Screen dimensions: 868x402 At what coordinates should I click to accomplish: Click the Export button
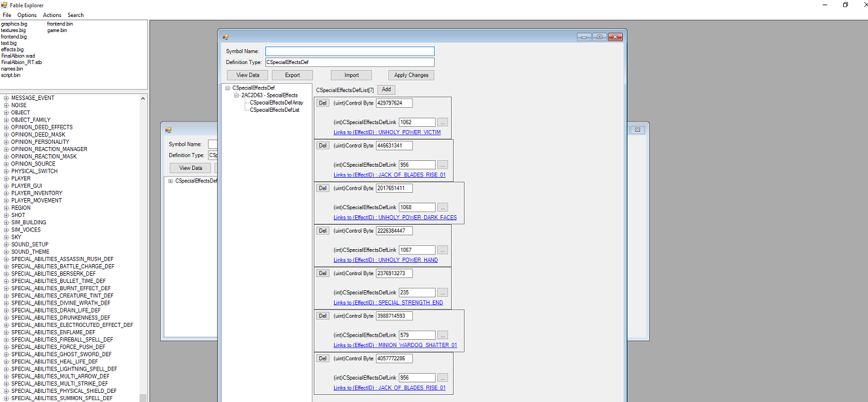point(292,75)
